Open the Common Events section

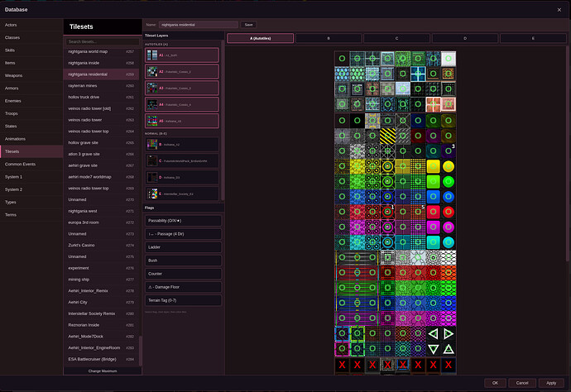click(x=31, y=164)
